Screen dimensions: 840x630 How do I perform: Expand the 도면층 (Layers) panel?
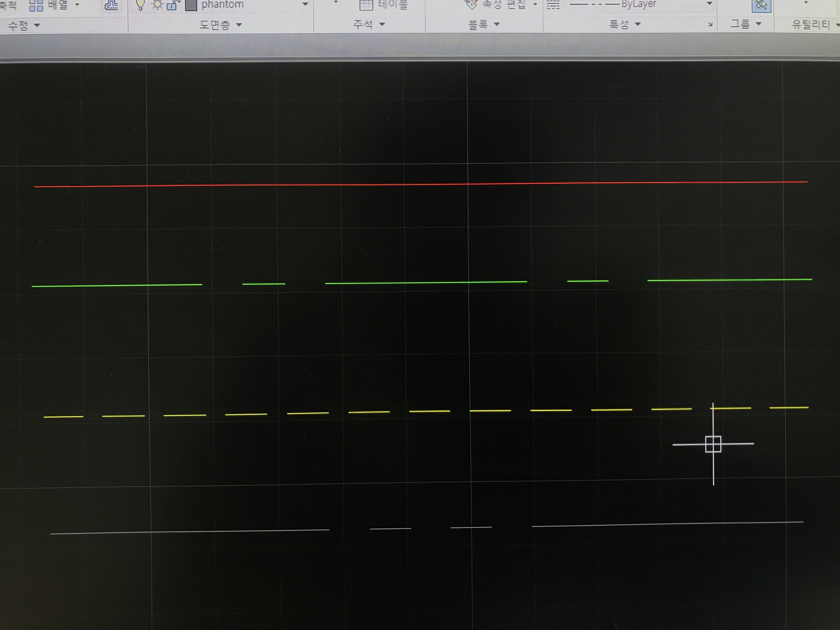(221, 25)
